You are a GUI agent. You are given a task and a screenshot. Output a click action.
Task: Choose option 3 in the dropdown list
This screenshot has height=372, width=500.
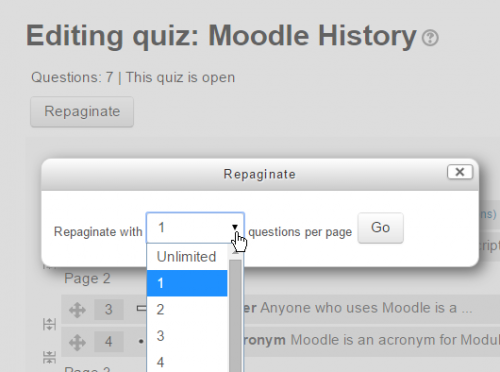point(187,336)
